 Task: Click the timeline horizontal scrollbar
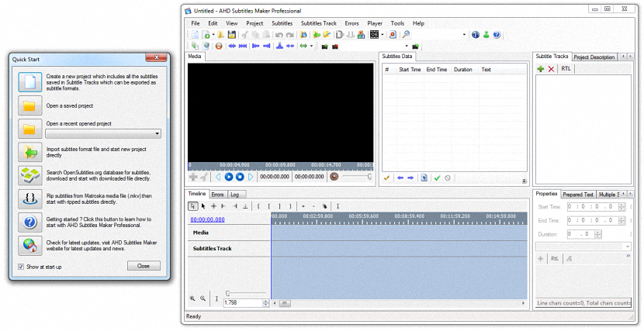(399, 303)
